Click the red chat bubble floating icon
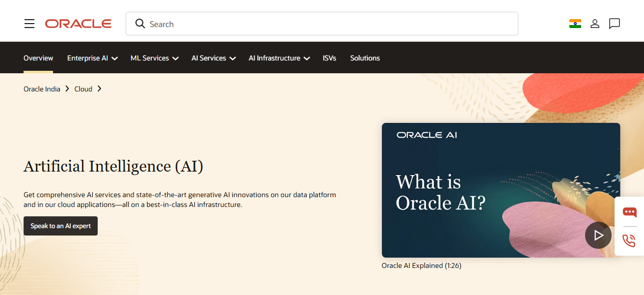Screen dimensions: 644x295 tap(629, 212)
